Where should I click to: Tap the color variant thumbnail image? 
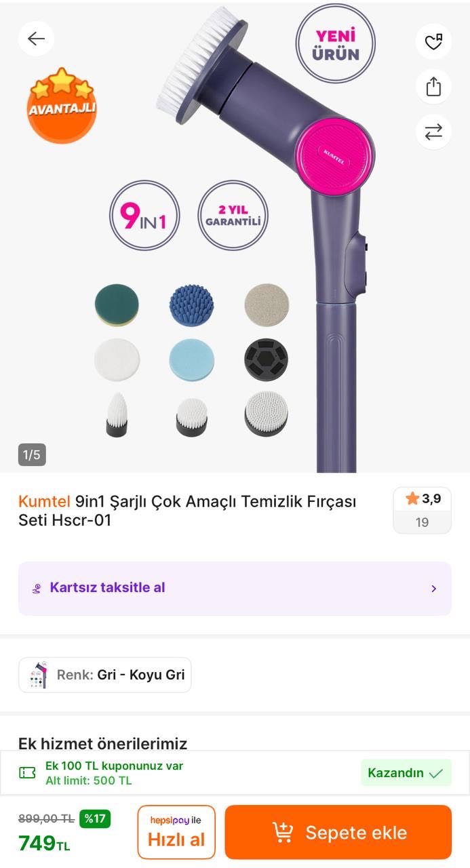pos(38,675)
